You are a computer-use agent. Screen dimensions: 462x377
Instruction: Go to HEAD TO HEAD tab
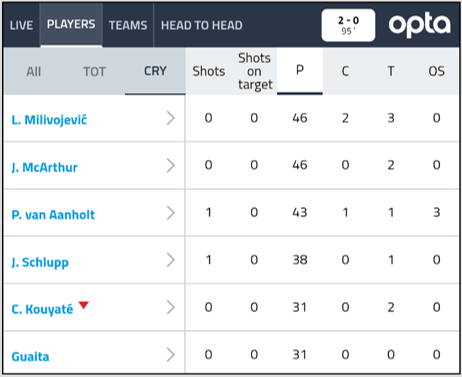[x=202, y=25]
